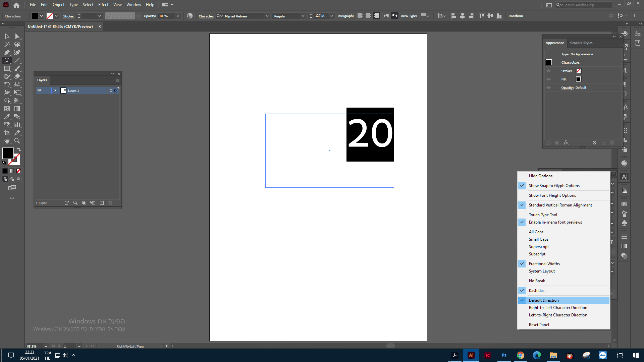Viewport: 644px width, 362px height.
Task: Open the Myriad Hebrew font family dropdown
Action: [x=267, y=16]
